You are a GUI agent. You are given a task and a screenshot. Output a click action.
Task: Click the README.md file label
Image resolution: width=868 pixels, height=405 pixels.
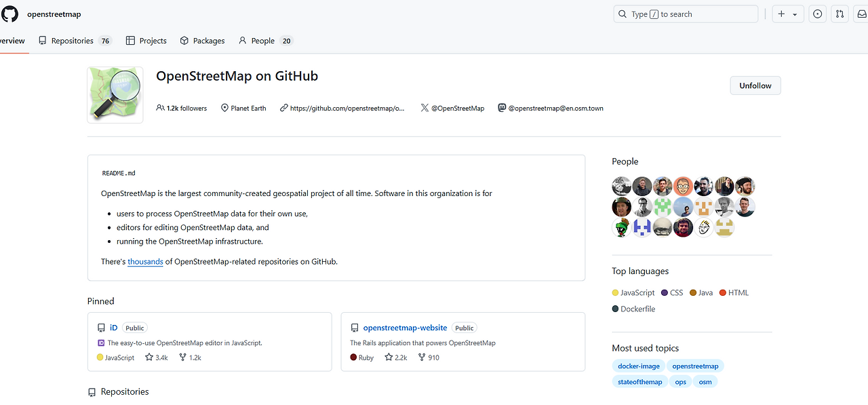[x=119, y=173]
